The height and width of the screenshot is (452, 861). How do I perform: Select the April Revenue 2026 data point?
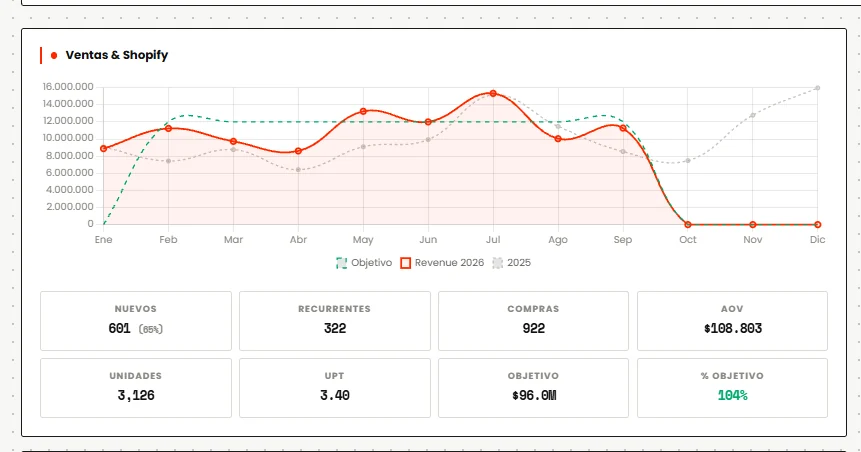click(298, 150)
